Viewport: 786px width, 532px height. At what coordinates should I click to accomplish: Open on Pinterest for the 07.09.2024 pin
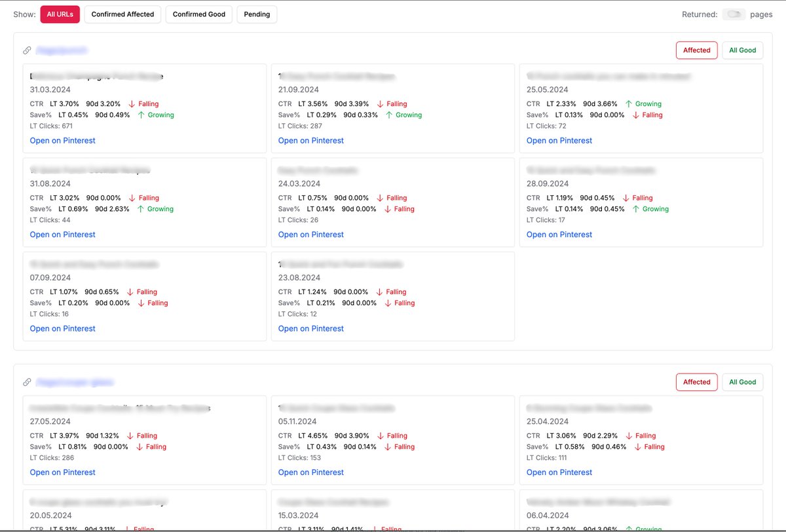pyautogui.click(x=63, y=329)
